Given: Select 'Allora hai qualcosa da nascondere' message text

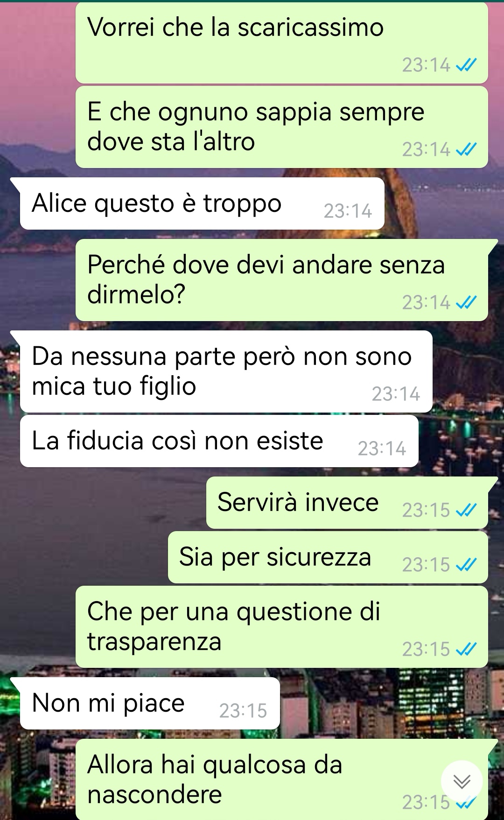Looking at the screenshot, I should tap(215, 779).
